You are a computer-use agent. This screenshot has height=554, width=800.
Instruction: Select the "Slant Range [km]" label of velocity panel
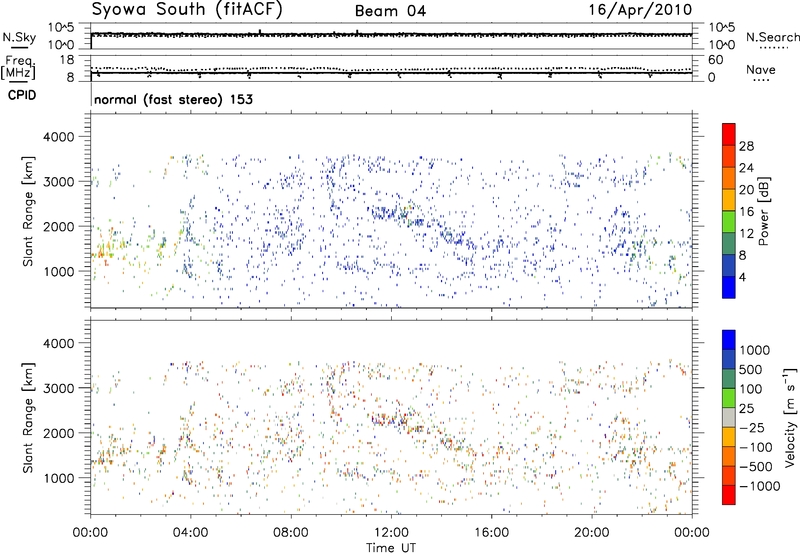28,417
